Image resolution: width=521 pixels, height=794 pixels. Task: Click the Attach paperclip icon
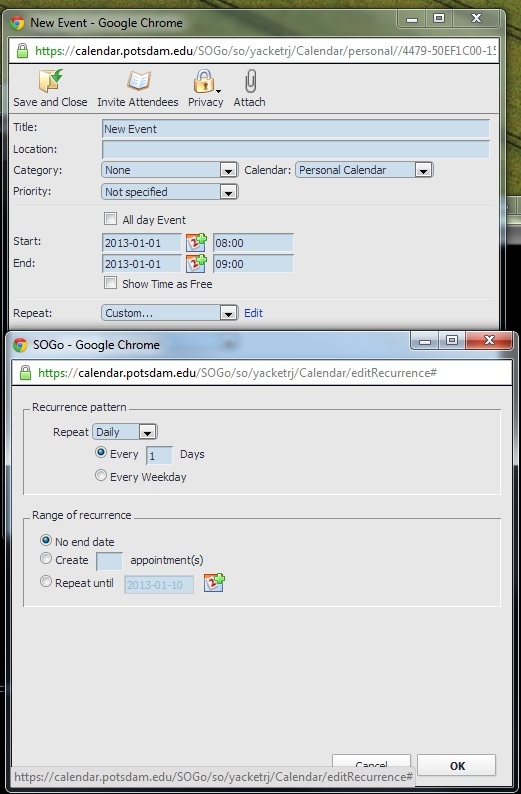coord(251,81)
